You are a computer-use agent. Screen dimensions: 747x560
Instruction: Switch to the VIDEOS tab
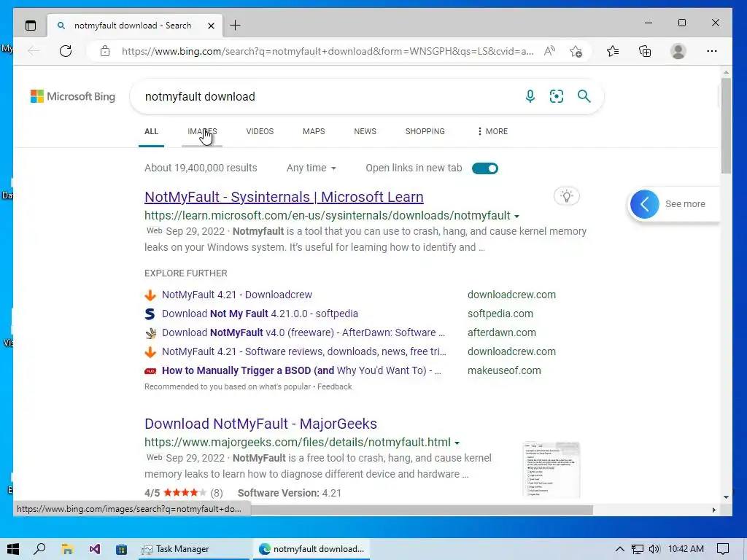260,131
